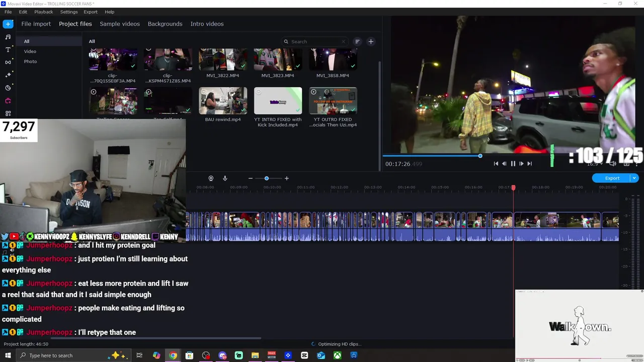This screenshot has height=362, width=644.
Task: Select MVI_3823.MP4 thumbnail
Action: pos(278,59)
